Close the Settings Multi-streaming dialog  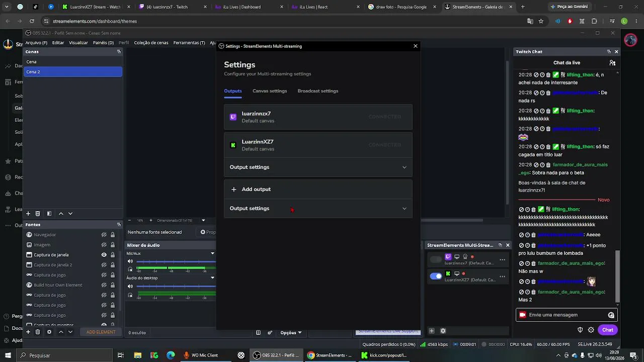(x=415, y=46)
